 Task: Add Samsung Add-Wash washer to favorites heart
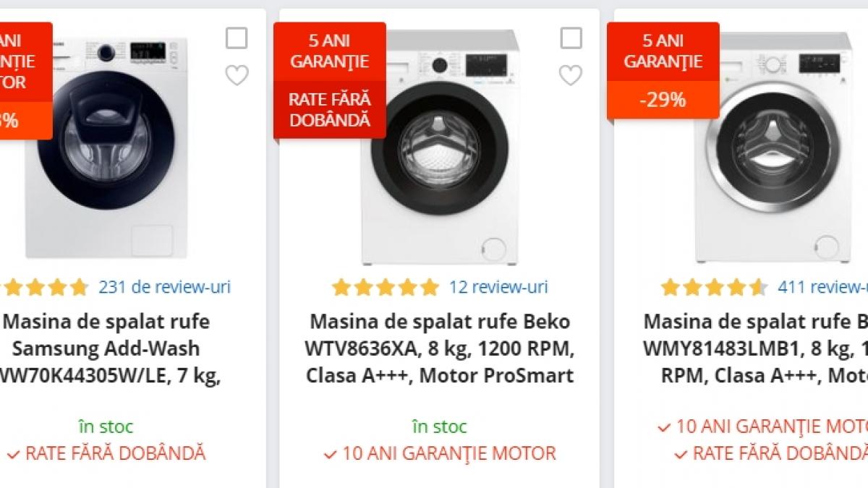tap(237, 75)
